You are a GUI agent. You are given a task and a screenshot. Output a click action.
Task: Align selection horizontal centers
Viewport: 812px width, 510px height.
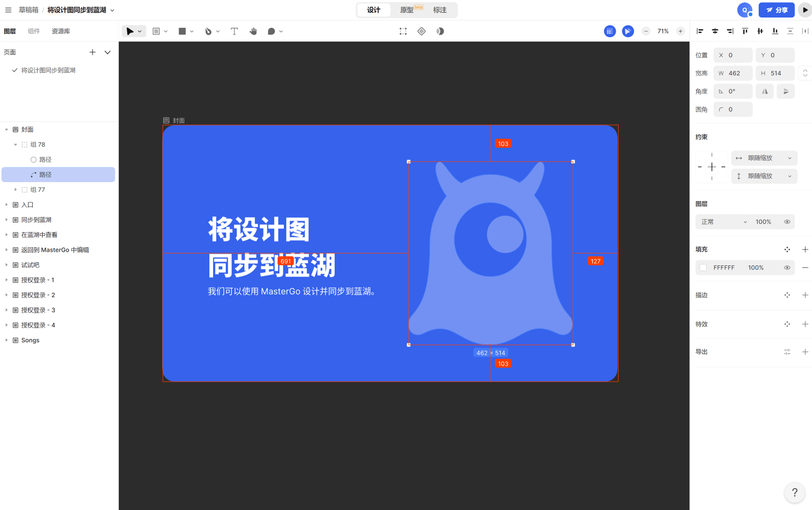715,31
